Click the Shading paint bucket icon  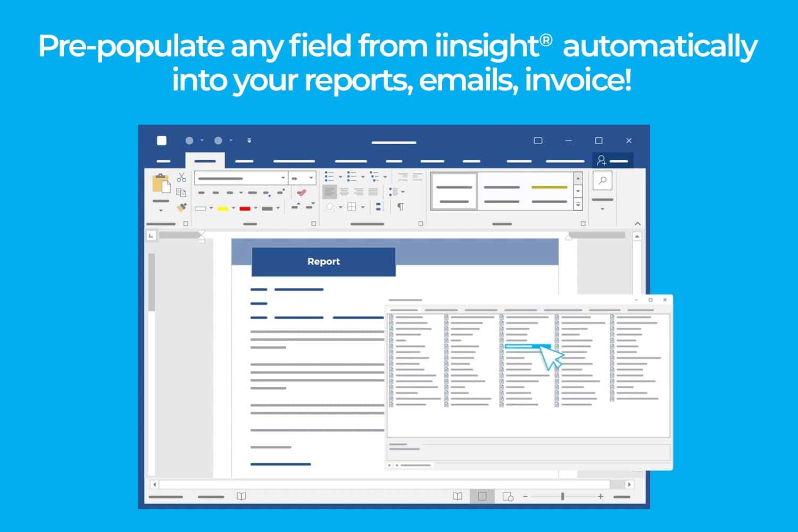[x=330, y=207]
